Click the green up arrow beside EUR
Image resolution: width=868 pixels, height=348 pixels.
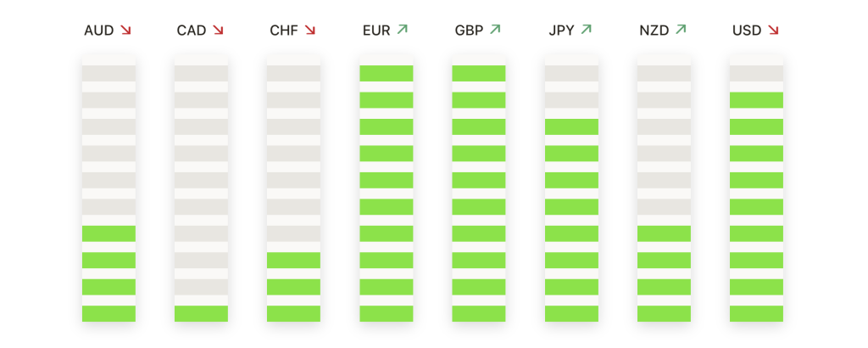[403, 30]
